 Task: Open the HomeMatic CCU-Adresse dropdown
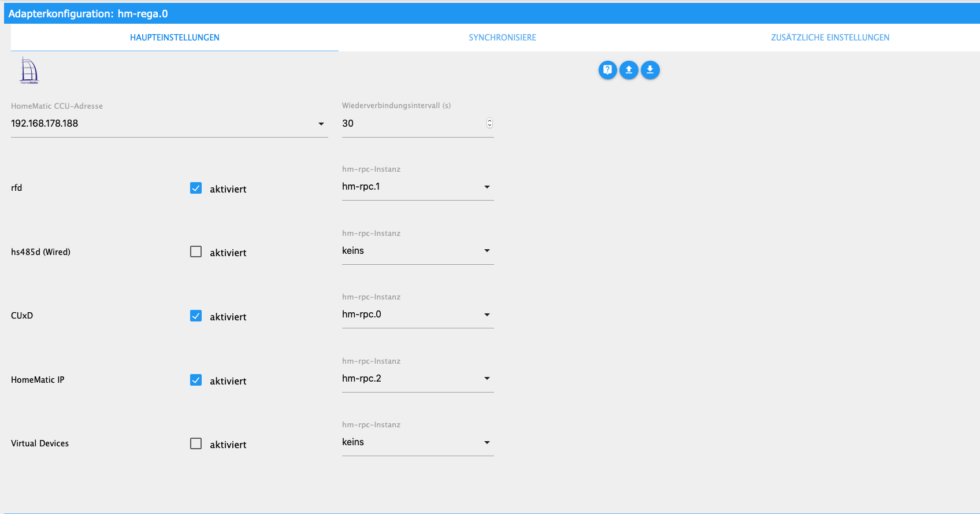pos(169,124)
